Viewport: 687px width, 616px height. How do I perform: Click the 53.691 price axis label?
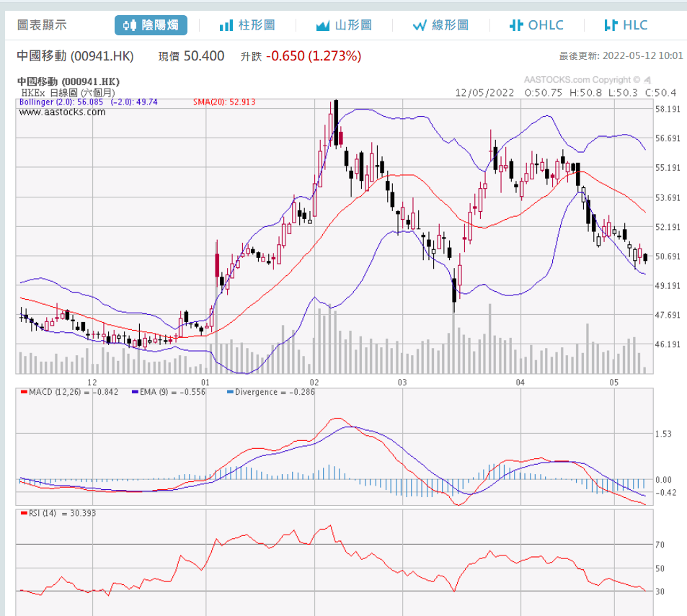pos(668,197)
